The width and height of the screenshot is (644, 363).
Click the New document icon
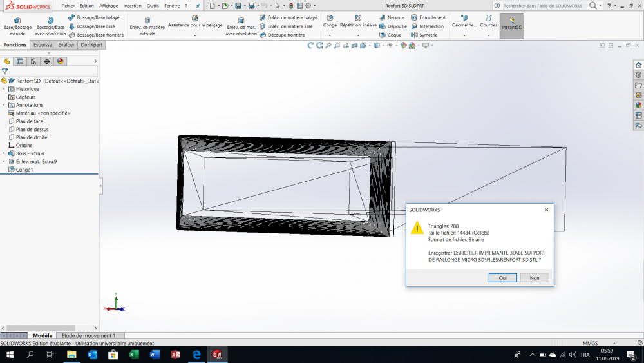(x=213, y=6)
